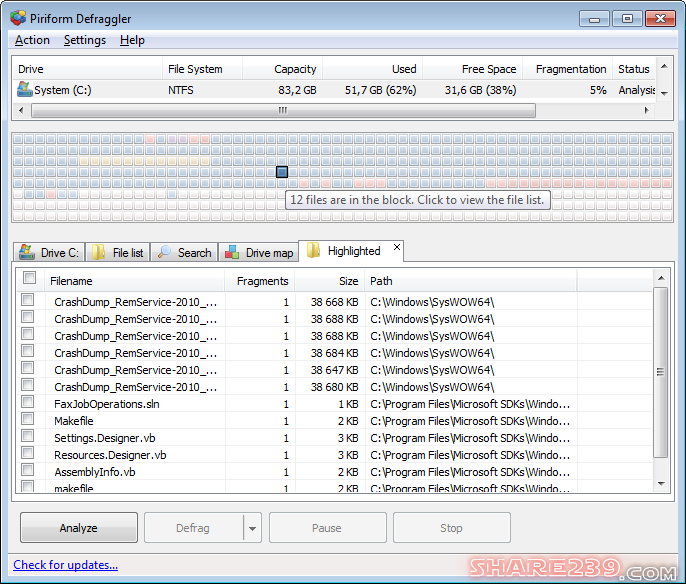This screenshot has height=584, width=686.
Task: Toggle the select-all checkbox in Filename header
Action: pyautogui.click(x=30, y=277)
